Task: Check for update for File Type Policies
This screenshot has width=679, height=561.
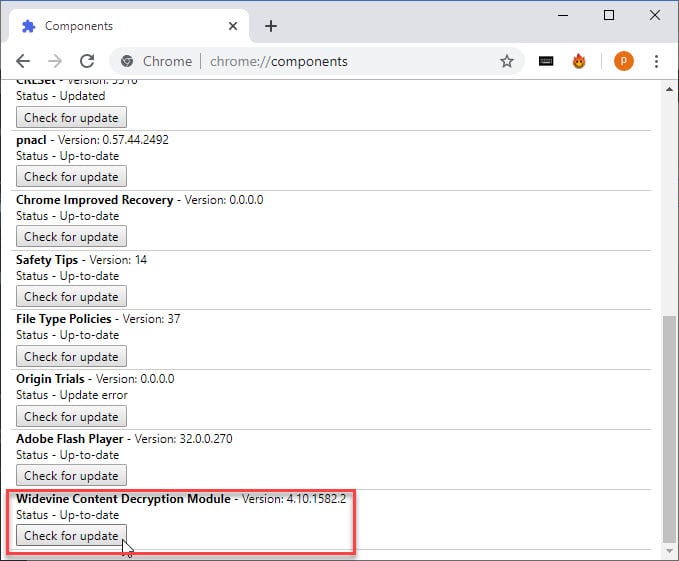Action: [x=71, y=356]
